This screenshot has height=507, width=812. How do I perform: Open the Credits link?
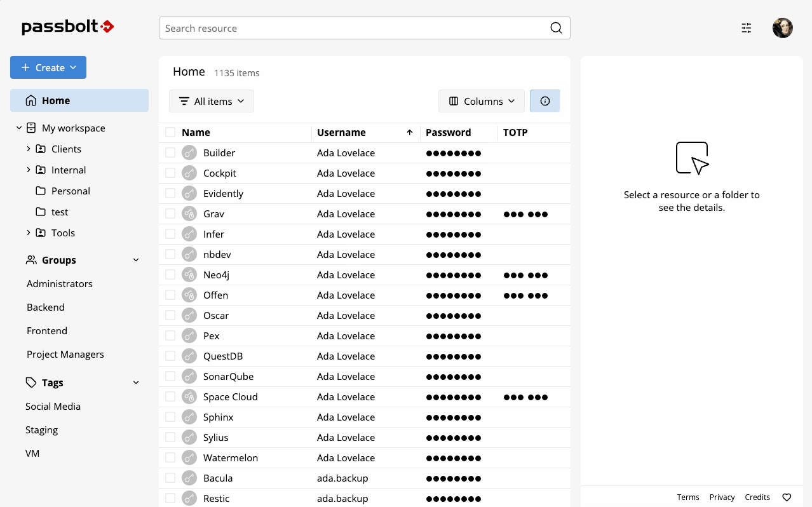pos(757,497)
